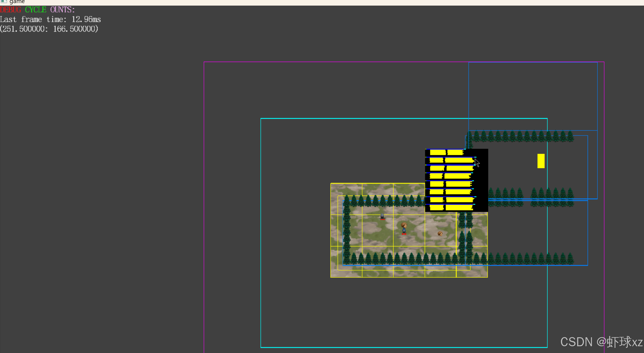
Task: Click the mouse coordinates readout text
Action: point(49,29)
